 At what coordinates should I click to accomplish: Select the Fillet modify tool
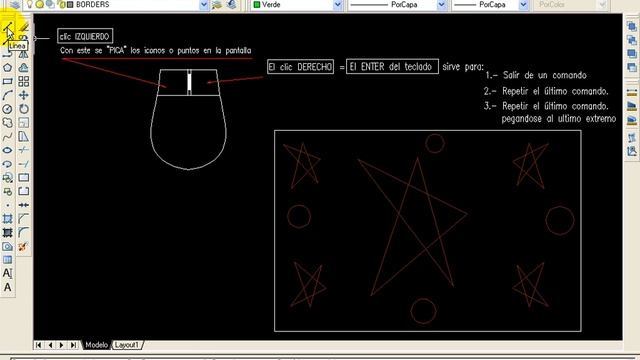(24, 233)
